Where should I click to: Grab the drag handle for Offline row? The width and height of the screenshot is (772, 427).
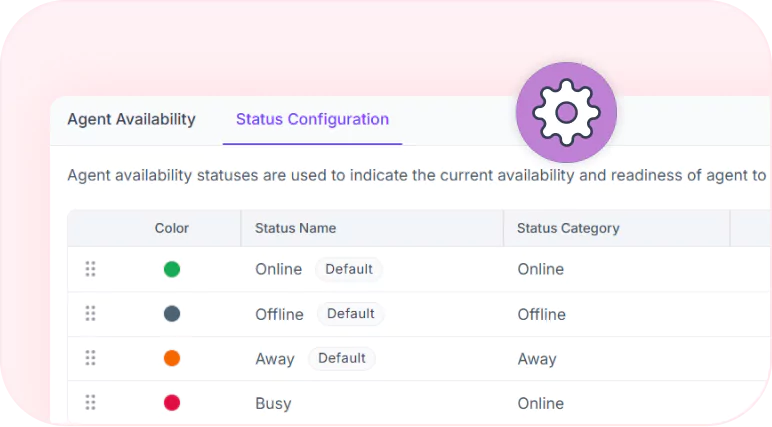click(91, 313)
